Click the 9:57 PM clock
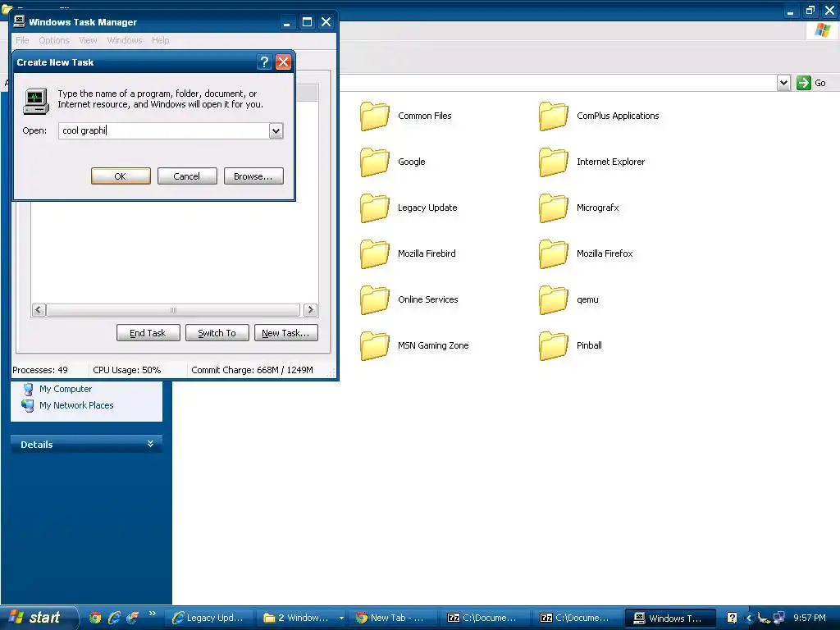840x630 pixels. [810, 619]
